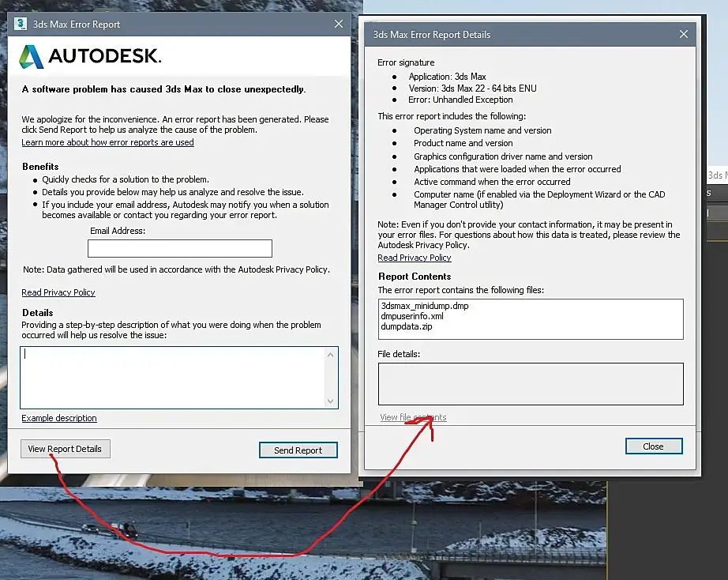728x580 pixels.
Task: Click the File details box
Action: (531, 384)
